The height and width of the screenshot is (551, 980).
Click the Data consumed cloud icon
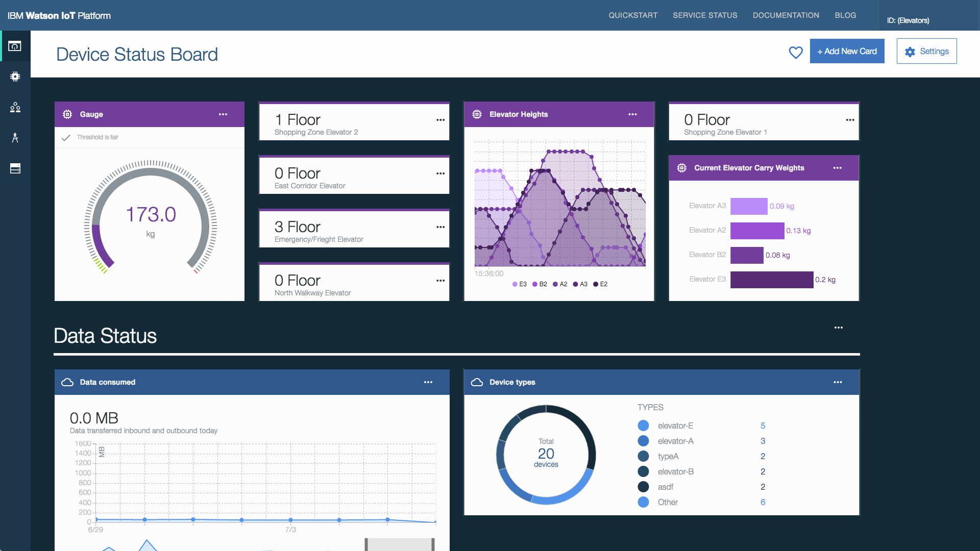[x=67, y=382]
